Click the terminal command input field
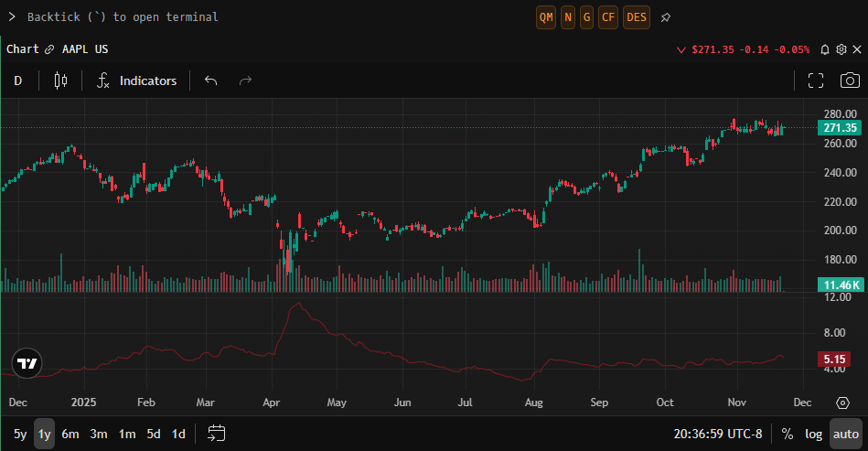This screenshot has width=868, height=451. pyautogui.click(x=274, y=17)
